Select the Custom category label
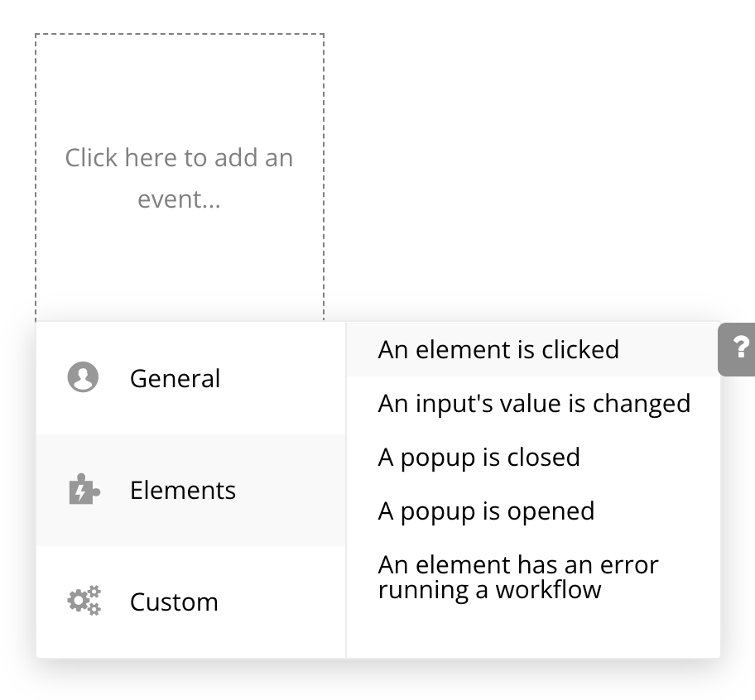The width and height of the screenshot is (755, 700). (x=174, y=602)
